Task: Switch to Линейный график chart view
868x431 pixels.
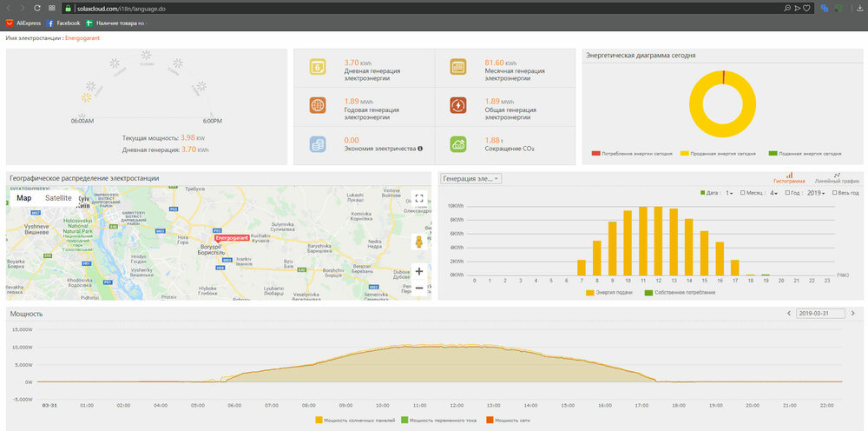Action: (x=837, y=178)
